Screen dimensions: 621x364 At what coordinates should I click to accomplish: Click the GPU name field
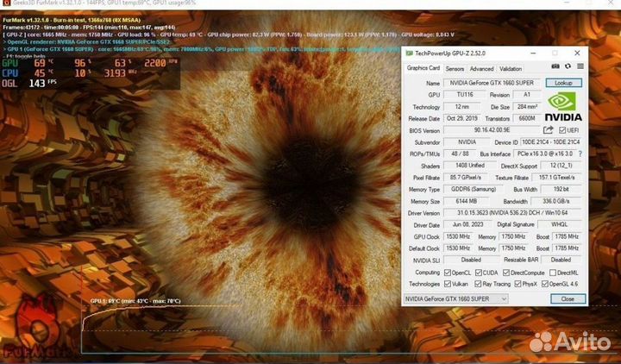(492, 83)
